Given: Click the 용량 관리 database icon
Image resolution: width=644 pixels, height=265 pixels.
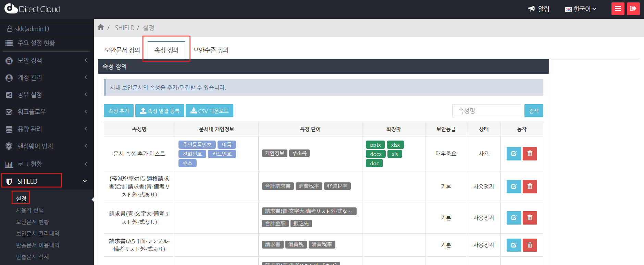Looking at the screenshot, I should [x=9, y=129].
